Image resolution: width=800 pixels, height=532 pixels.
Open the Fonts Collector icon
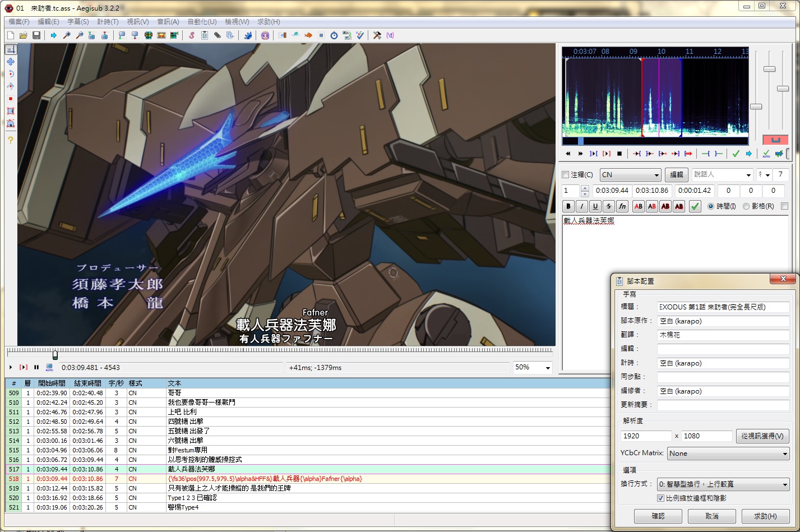coord(230,35)
